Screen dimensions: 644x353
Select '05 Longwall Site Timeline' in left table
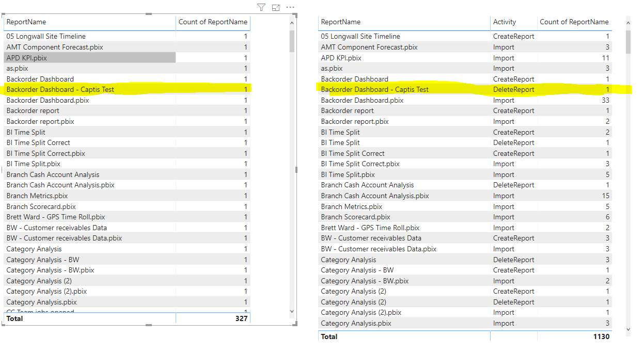click(46, 36)
